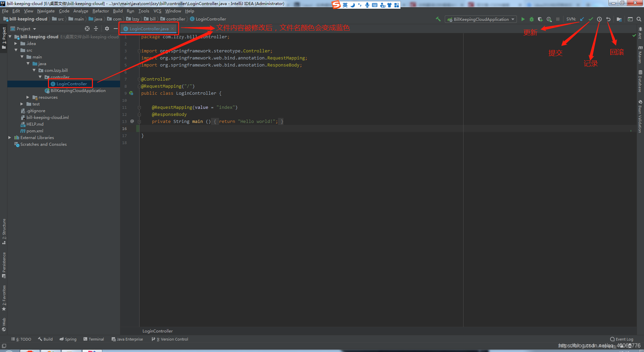Open the Terminal tool window button
644x352 pixels.
(94, 339)
